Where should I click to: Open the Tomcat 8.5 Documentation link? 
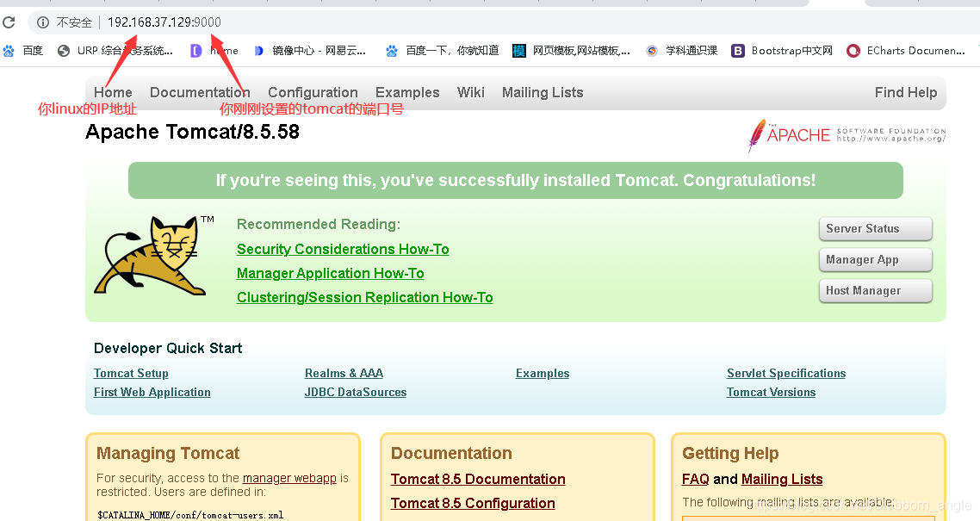click(478, 479)
